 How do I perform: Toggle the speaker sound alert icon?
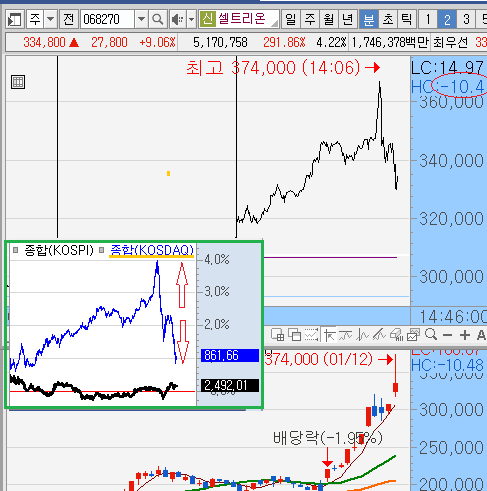point(177,20)
